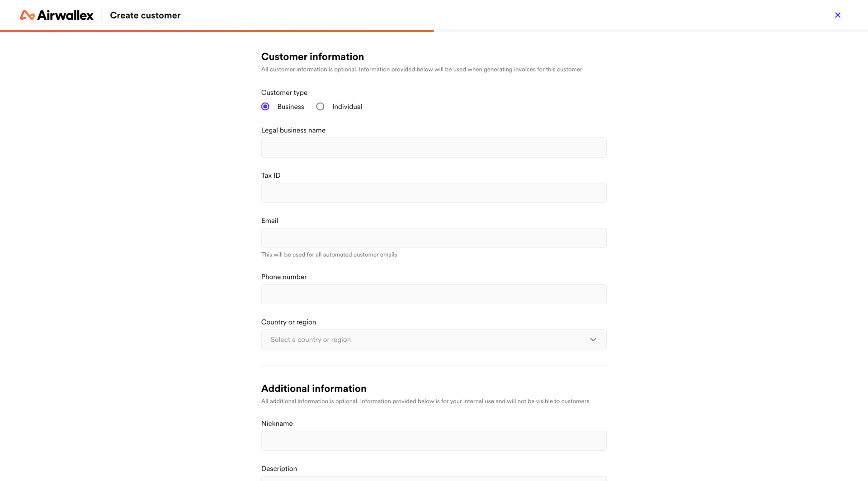Click the progress bar at the top
Image resolution: width=868 pixels, height=481 pixels.
coord(217,31)
